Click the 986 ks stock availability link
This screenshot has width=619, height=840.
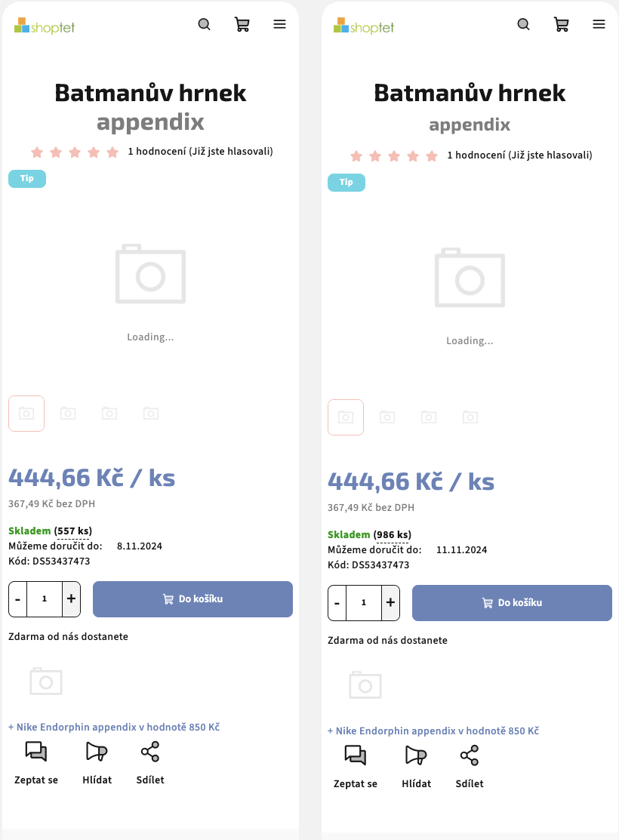coord(393,535)
